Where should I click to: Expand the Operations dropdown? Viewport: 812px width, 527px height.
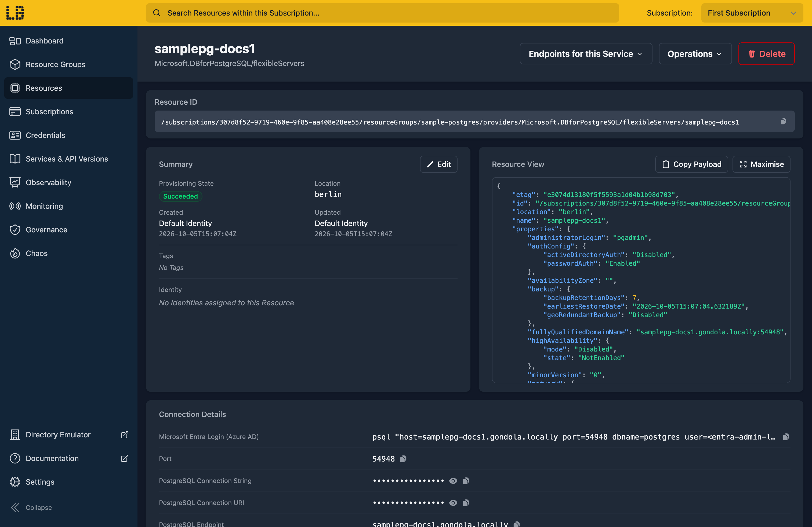[695, 53]
